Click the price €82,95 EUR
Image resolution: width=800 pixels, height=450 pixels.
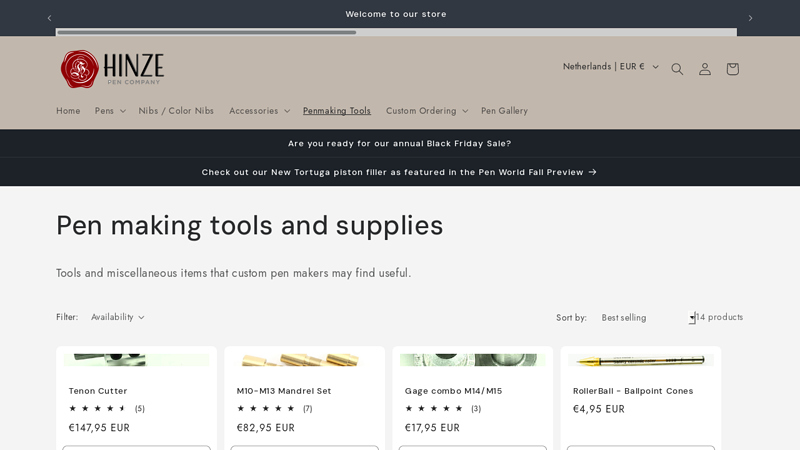[x=265, y=428]
